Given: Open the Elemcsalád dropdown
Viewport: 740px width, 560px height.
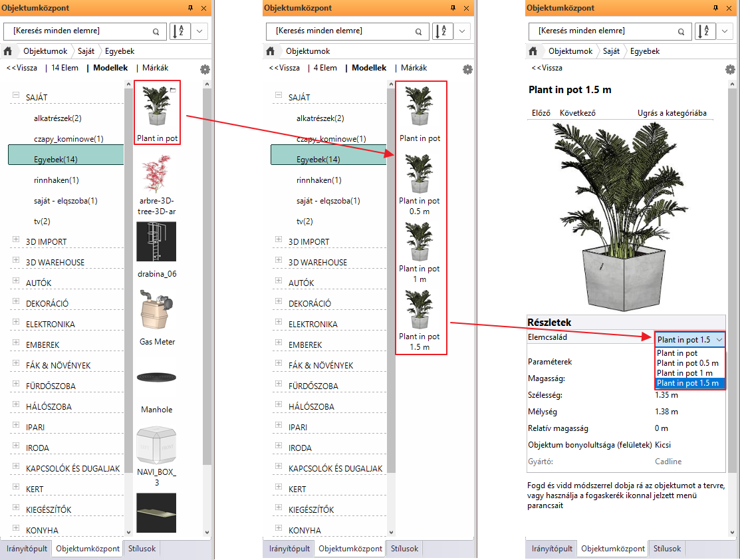Looking at the screenshot, I should [x=689, y=339].
